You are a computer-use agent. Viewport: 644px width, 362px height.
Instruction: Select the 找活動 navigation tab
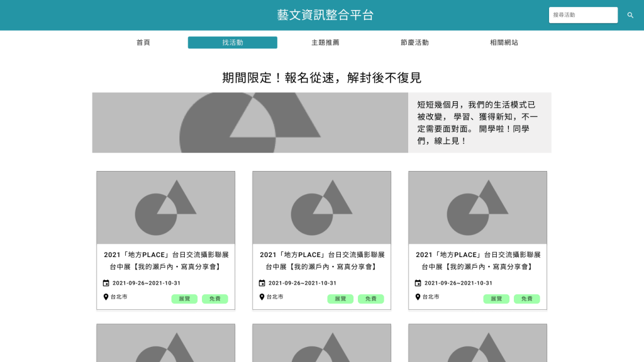point(233,43)
